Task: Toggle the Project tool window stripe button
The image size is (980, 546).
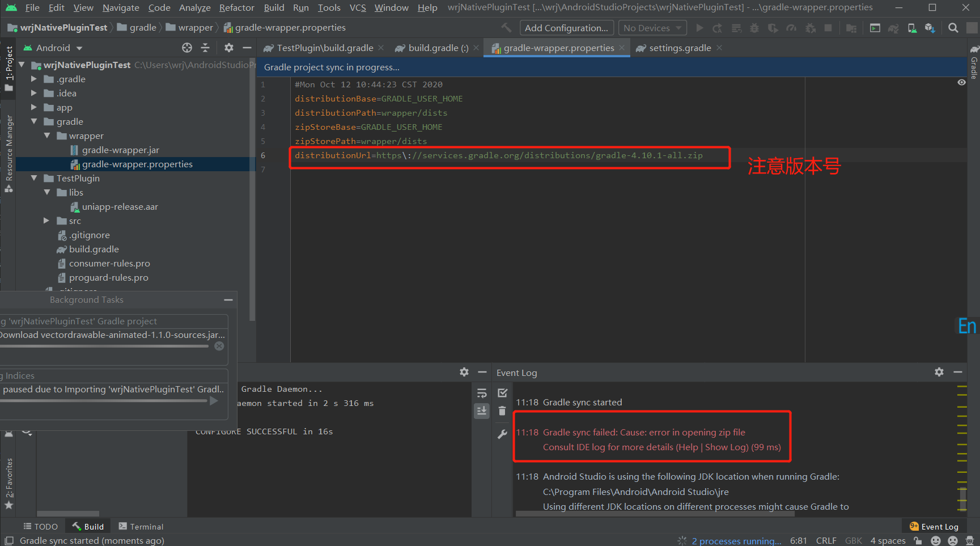Action: [x=9, y=69]
